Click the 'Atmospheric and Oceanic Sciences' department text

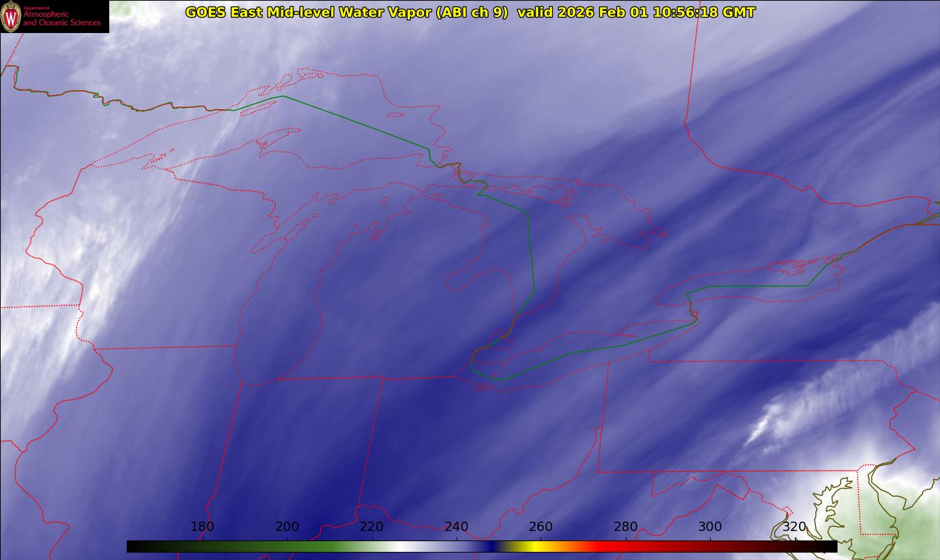click(61, 18)
